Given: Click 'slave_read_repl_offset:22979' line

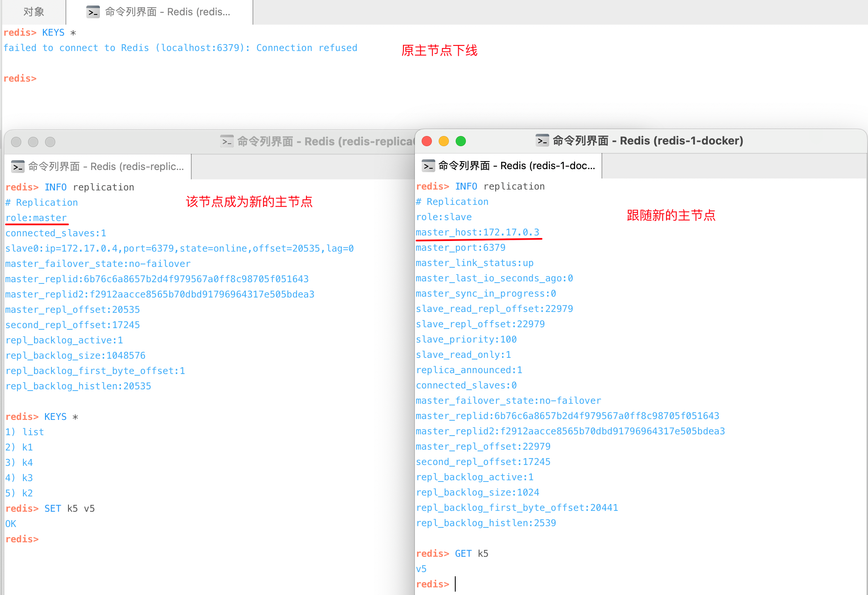Looking at the screenshot, I should tap(494, 309).
